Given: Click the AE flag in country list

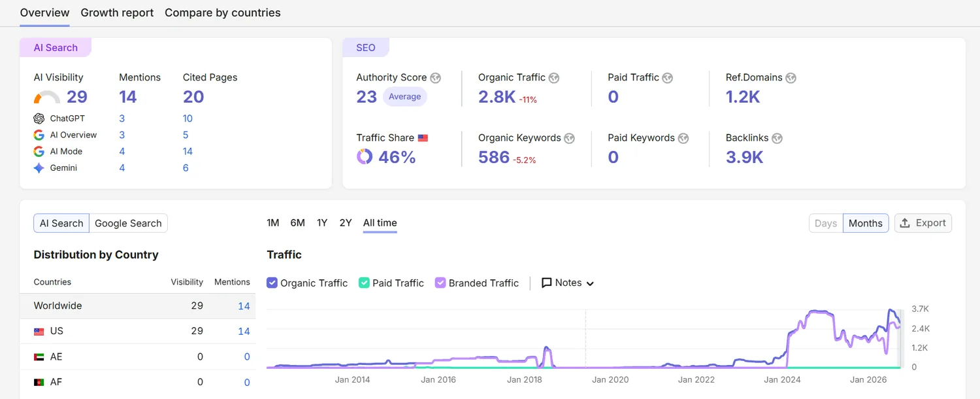Looking at the screenshot, I should point(39,357).
